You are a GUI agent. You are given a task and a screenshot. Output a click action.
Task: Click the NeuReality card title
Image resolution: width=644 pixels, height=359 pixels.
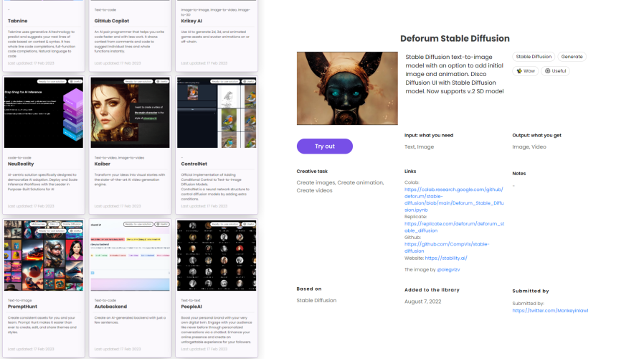(21, 164)
